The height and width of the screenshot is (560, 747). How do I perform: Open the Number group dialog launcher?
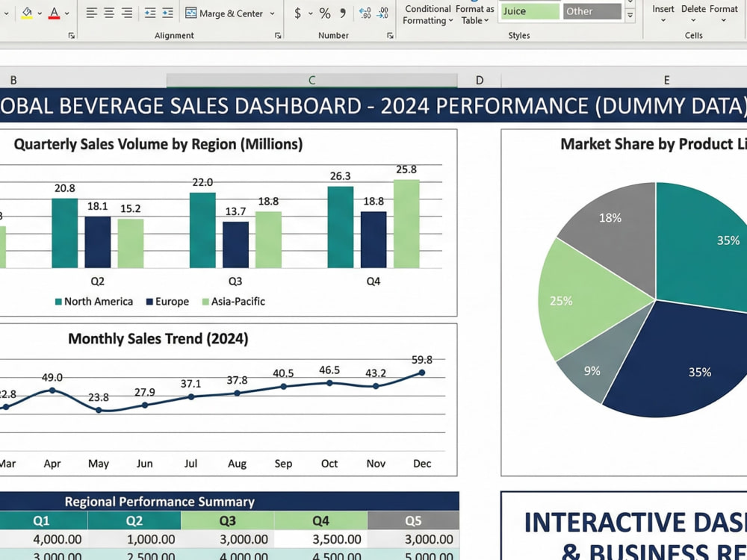(x=390, y=35)
